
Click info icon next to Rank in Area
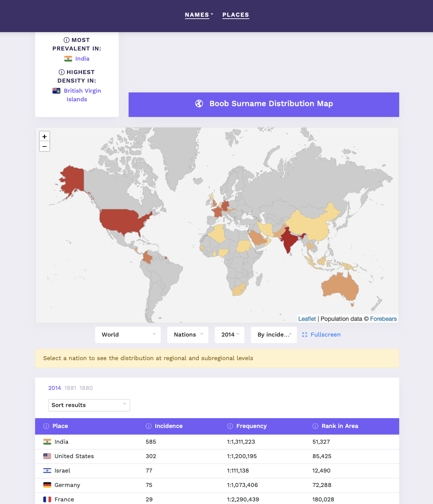[x=316, y=426]
